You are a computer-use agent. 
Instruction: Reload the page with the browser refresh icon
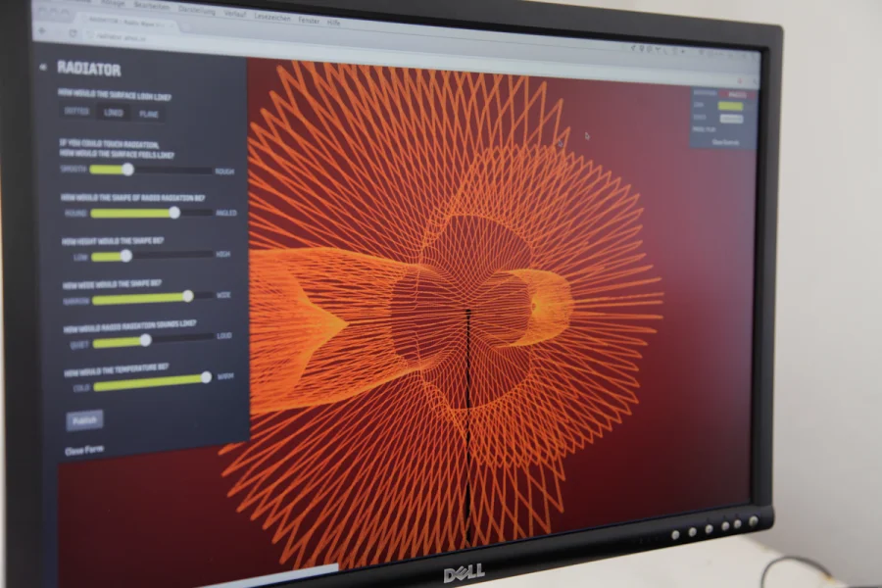point(73,32)
